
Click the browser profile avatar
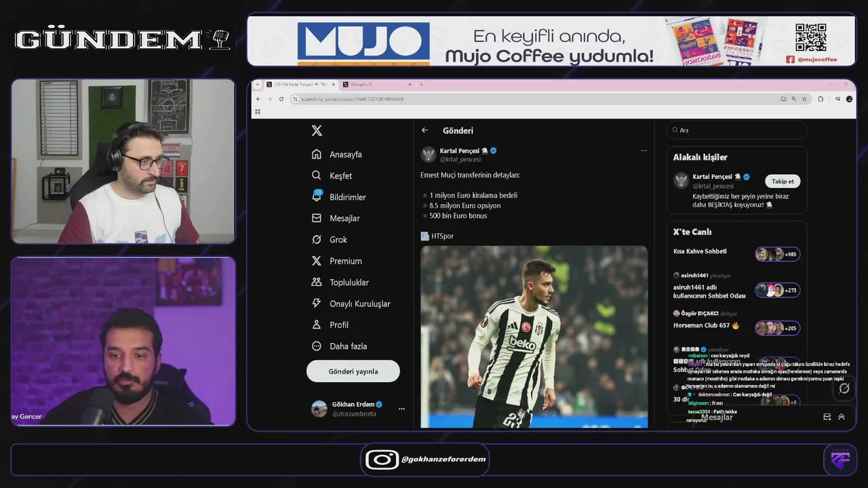coord(849,99)
